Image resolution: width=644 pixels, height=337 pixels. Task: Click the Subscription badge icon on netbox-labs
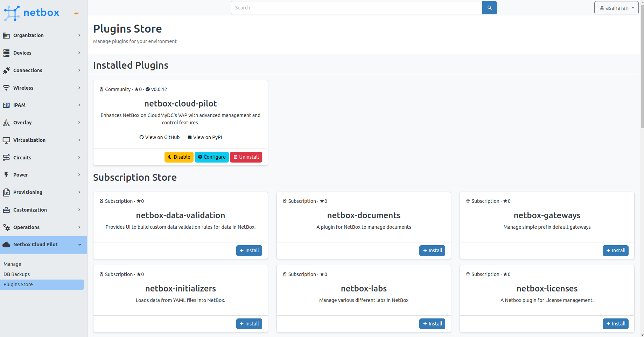point(285,274)
